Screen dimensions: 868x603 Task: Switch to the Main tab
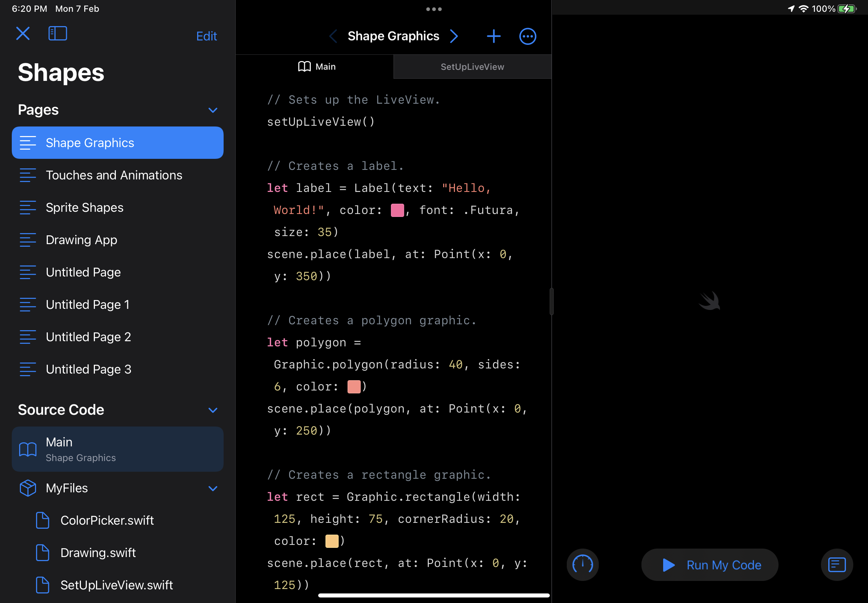click(315, 67)
